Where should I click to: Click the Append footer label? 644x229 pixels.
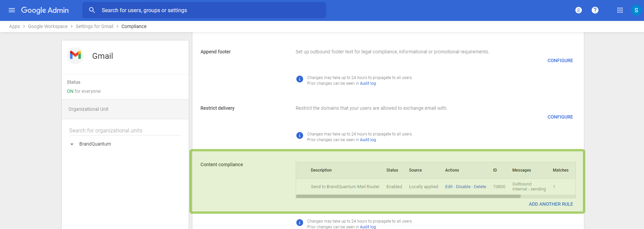pyautogui.click(x=215, y=52)
